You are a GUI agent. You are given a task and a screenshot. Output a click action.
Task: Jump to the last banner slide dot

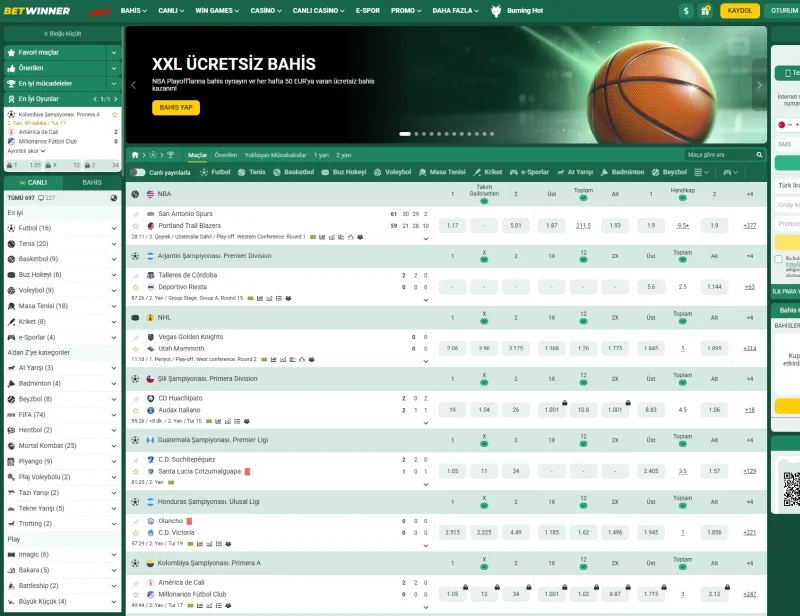click(492, 134)
